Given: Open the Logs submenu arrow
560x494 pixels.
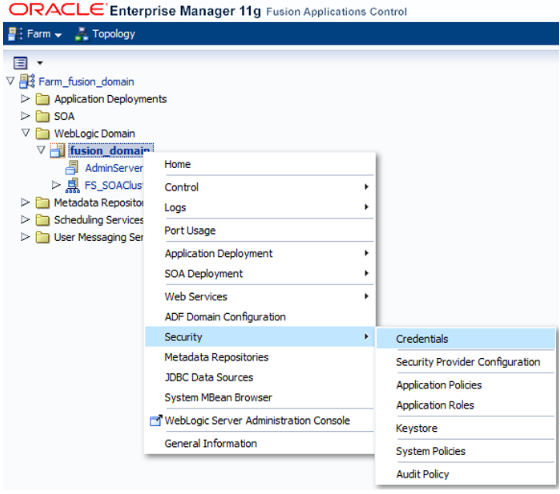Looking at the screenshot, I should pyautogui.click(x=366, y=206).
